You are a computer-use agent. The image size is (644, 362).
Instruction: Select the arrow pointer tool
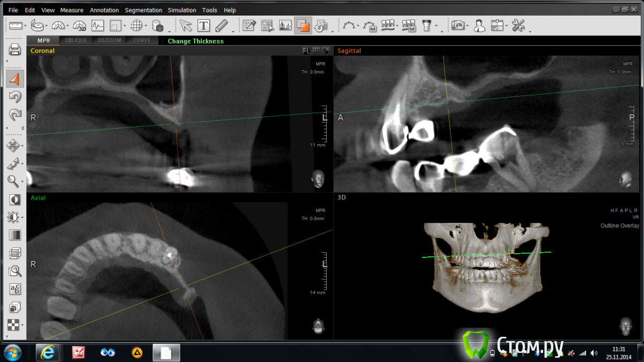point(186,25)
